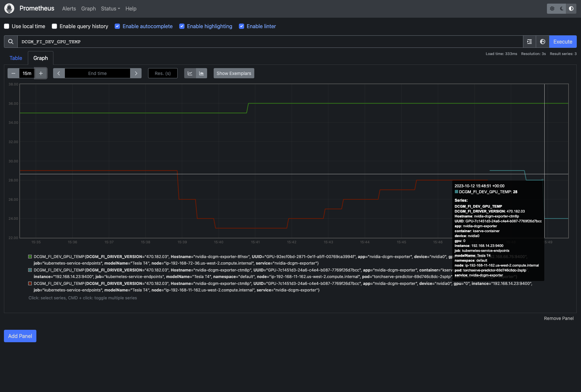Decrease the 15m time range
Image resolution: width=581 pixels, height=392 pixels.
click(13, 73)
